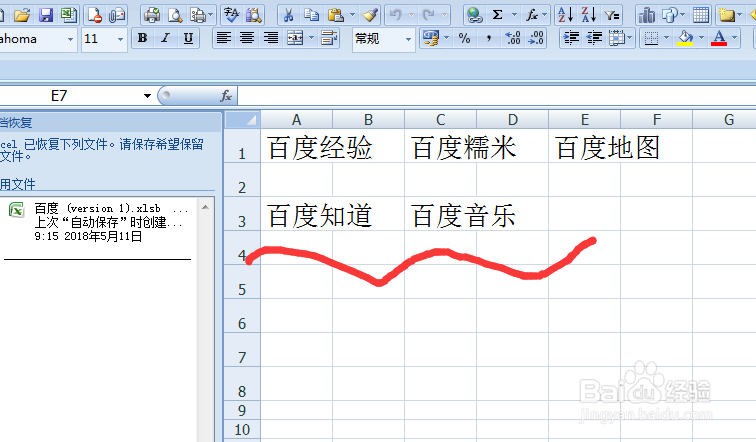
Task: Toggle merge and center cells
Action: [295, 38]
